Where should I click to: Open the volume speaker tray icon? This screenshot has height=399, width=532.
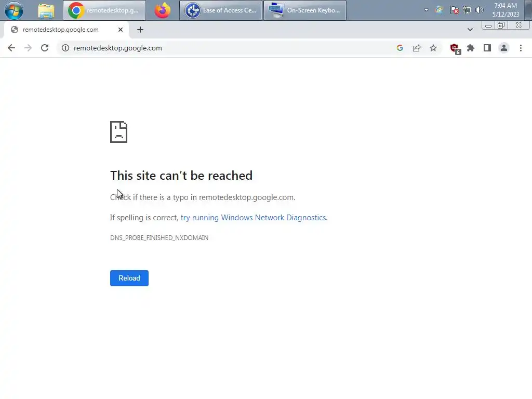click(479, 10)
